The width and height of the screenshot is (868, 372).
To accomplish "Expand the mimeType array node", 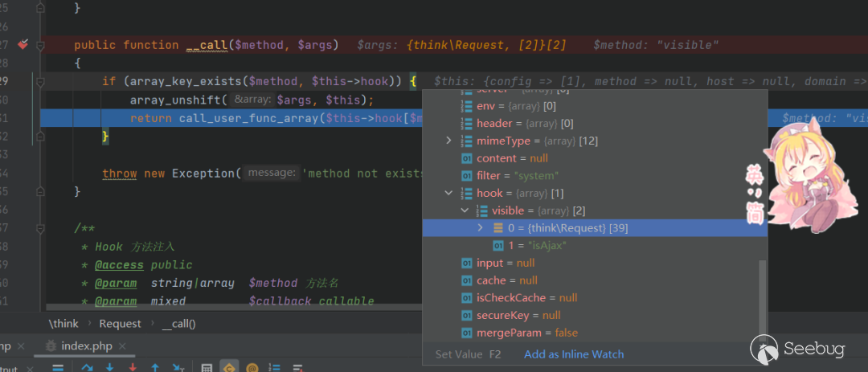I will [x=449, y=141].
